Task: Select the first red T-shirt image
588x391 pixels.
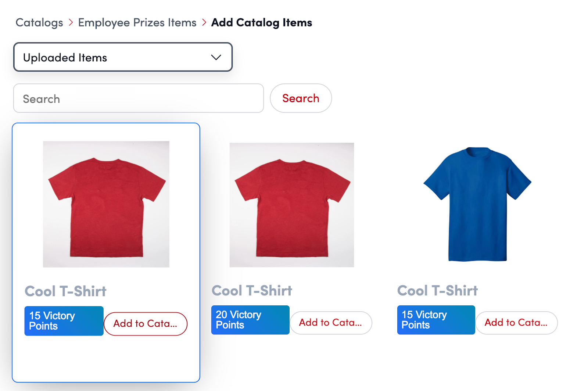Action: (x=106, y=204)
